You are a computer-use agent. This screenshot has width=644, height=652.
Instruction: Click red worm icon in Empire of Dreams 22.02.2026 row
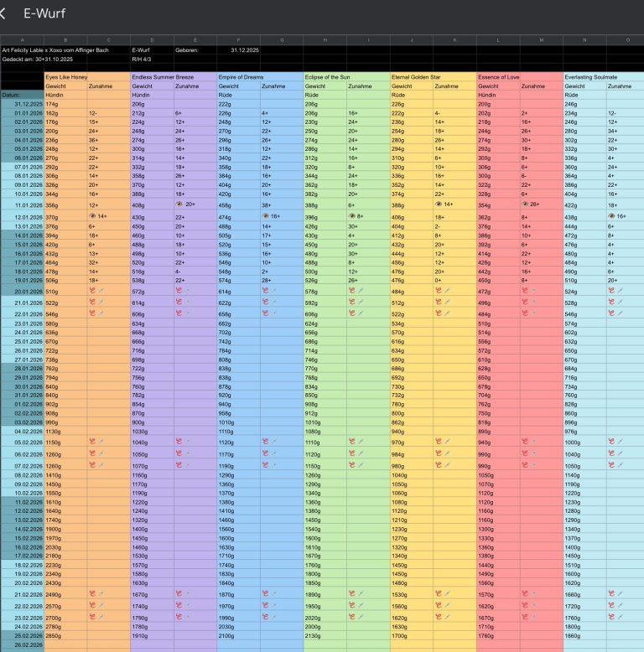(265, 606)
